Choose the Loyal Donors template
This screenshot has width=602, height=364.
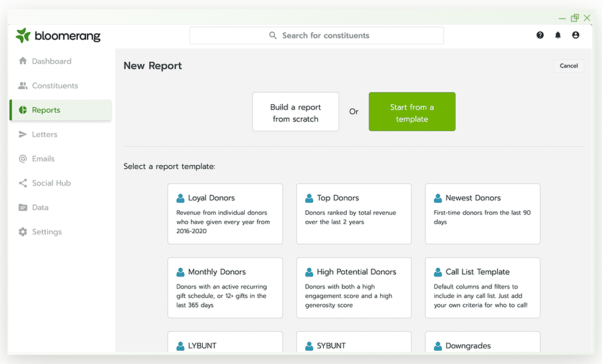(x=225, y=214)
